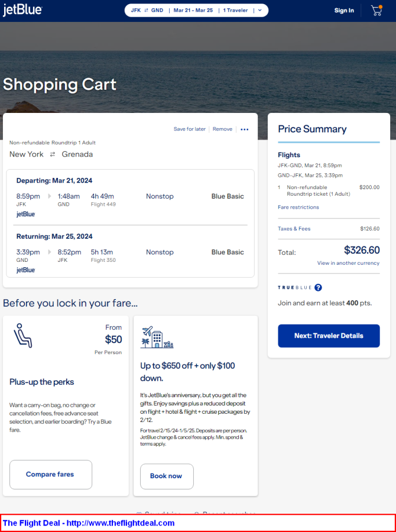Click the TrueBlue logo
Image resolution: width=396 pixels, height=532 pixels.
pyautogui.click(x=294, y=288)
